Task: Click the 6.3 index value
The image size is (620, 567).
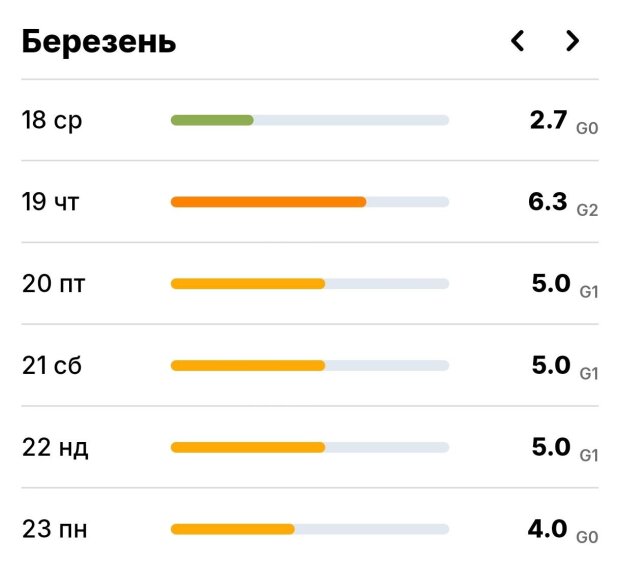Action: (548, 202)
